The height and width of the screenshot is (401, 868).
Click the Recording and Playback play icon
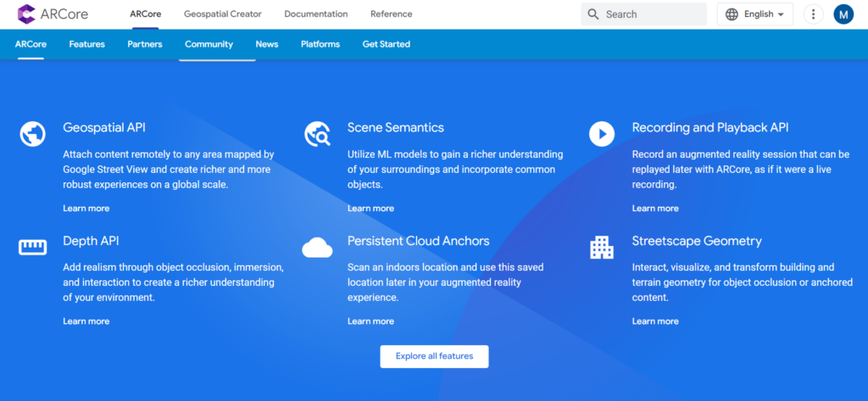coord(602,134)
